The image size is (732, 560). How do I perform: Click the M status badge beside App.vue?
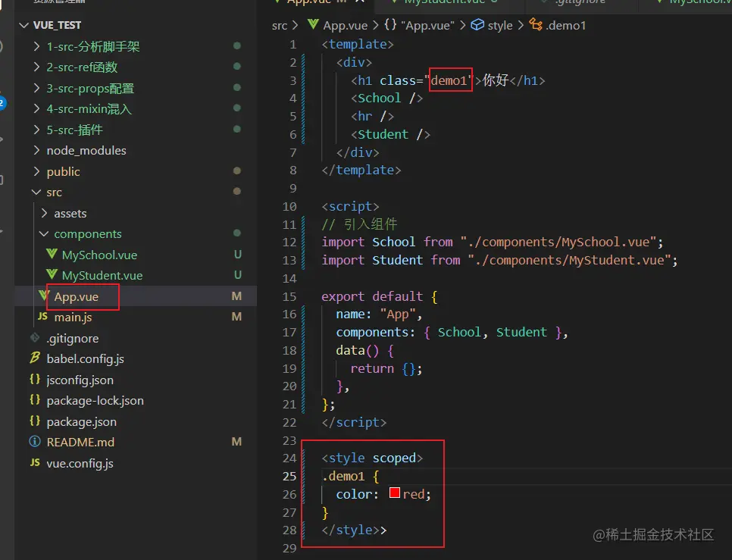click(x=236, y=296)
